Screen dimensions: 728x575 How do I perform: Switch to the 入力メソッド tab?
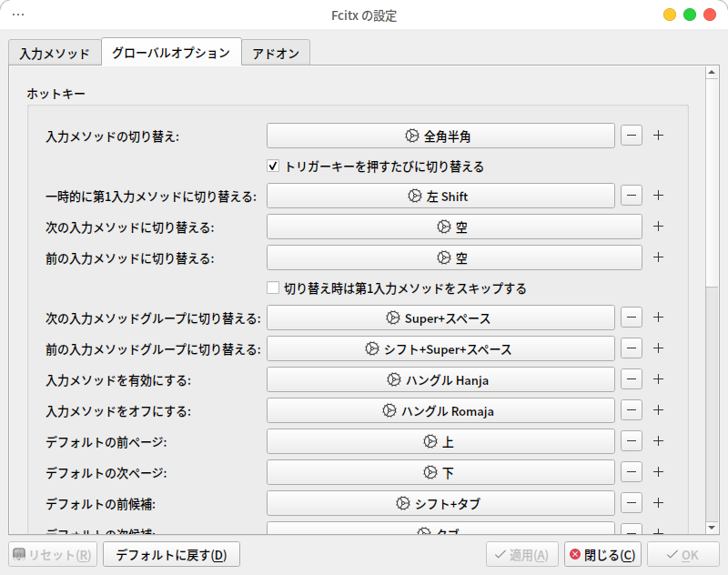[55, 53]
